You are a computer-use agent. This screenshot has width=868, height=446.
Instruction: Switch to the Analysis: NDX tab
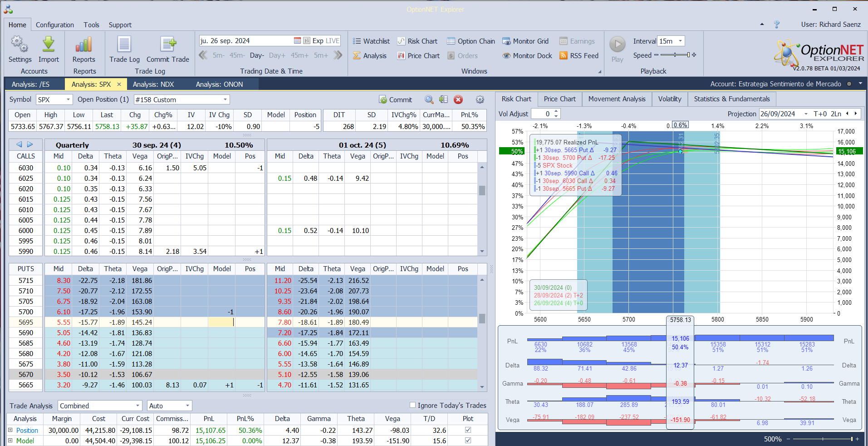coord(153,84)
